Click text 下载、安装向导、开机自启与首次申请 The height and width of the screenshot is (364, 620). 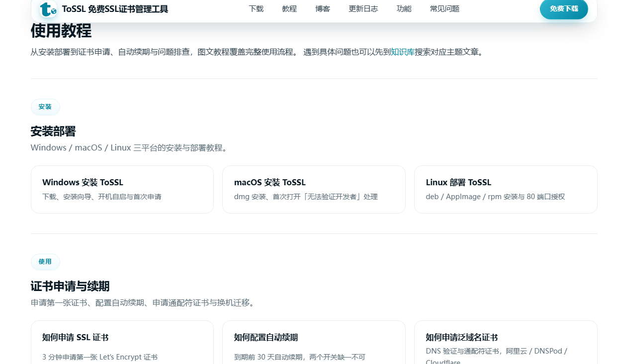(102, 197)
